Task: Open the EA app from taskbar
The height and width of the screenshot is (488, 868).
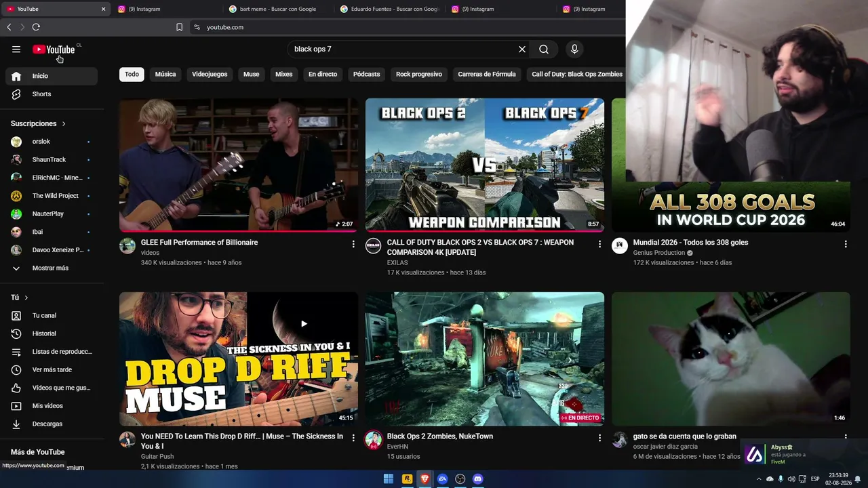Action: 443,479
